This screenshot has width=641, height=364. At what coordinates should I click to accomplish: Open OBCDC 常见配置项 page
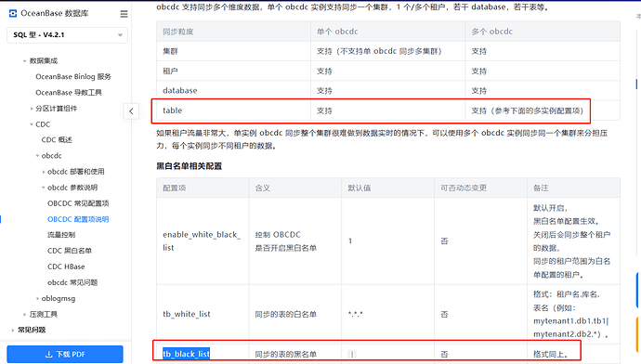(x=78, y=203)
